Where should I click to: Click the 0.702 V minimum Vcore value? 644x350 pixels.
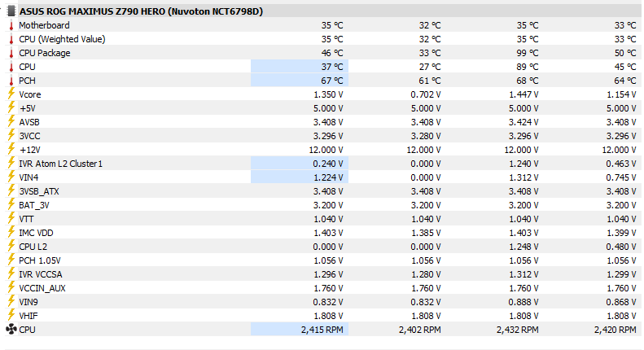(425, 94)
